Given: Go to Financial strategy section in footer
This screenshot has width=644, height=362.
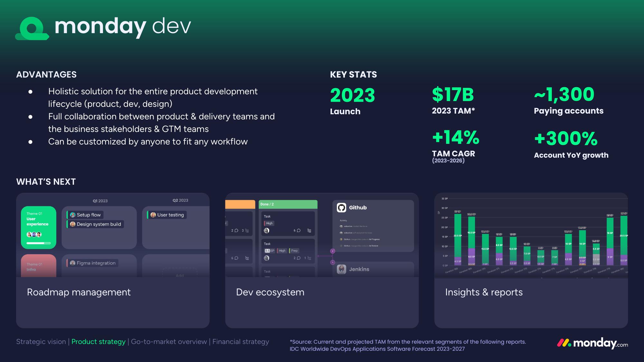Looking at the screenshot, I should (x=241, y=342).
